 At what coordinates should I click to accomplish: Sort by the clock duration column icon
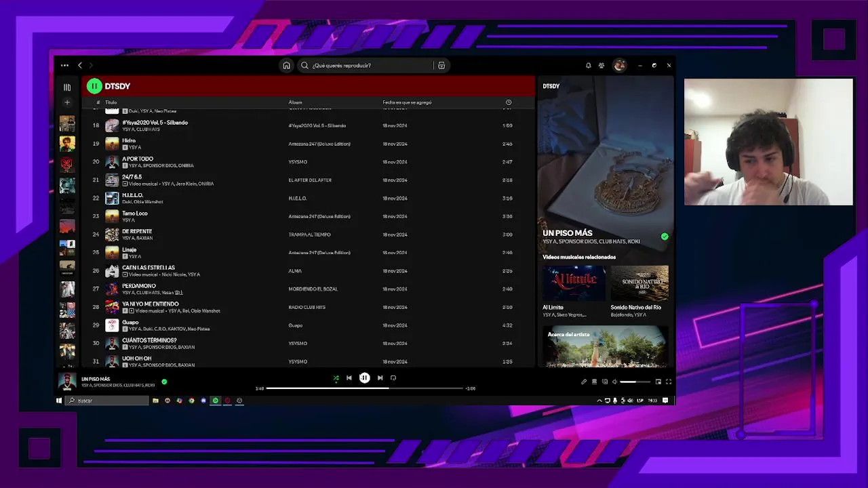point(509,102)
